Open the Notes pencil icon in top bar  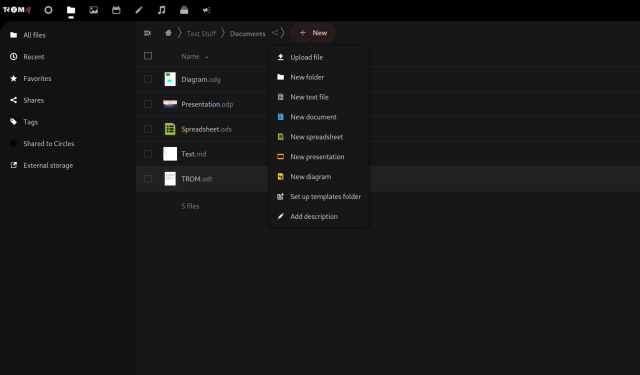click(139, 10)
